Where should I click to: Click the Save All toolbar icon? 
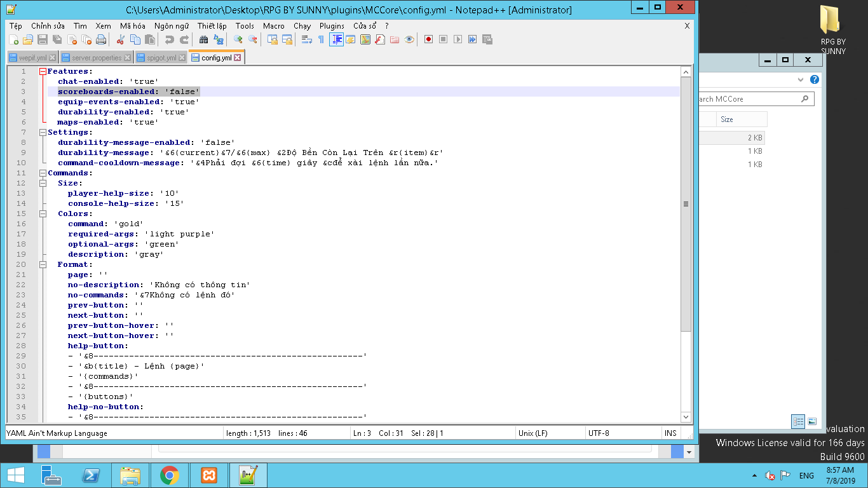(57, 39)
